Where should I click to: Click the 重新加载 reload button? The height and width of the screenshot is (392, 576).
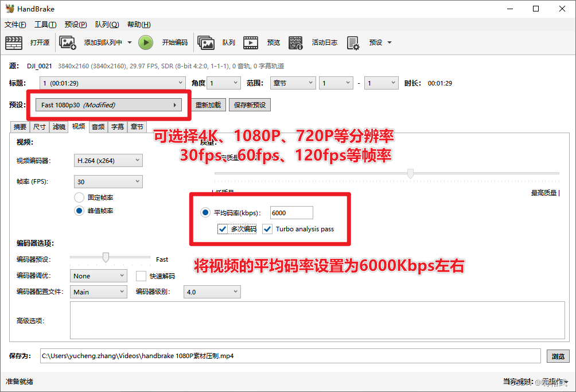(208, 105)
